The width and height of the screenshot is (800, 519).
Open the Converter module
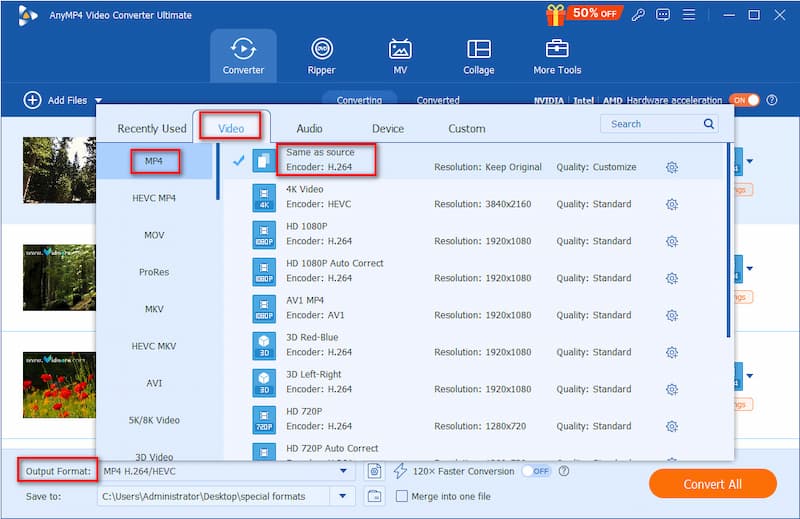pyautogui.click(x=243, y=56)
